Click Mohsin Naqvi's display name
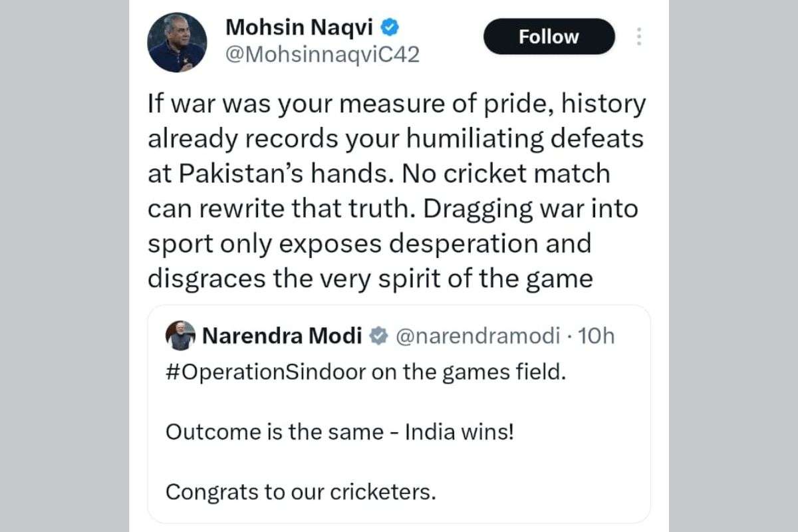Screen dimensions: 798x532 [x=297, y=28]
